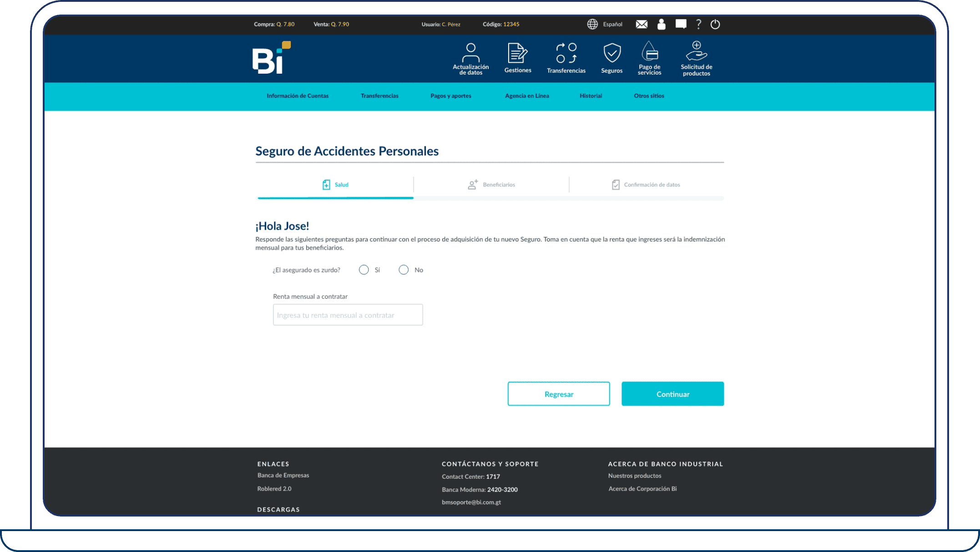This screenshot has height=552, width=980.
Task: Click the ¡Hola Jose! greeting
Action: [x=282, y=226]
